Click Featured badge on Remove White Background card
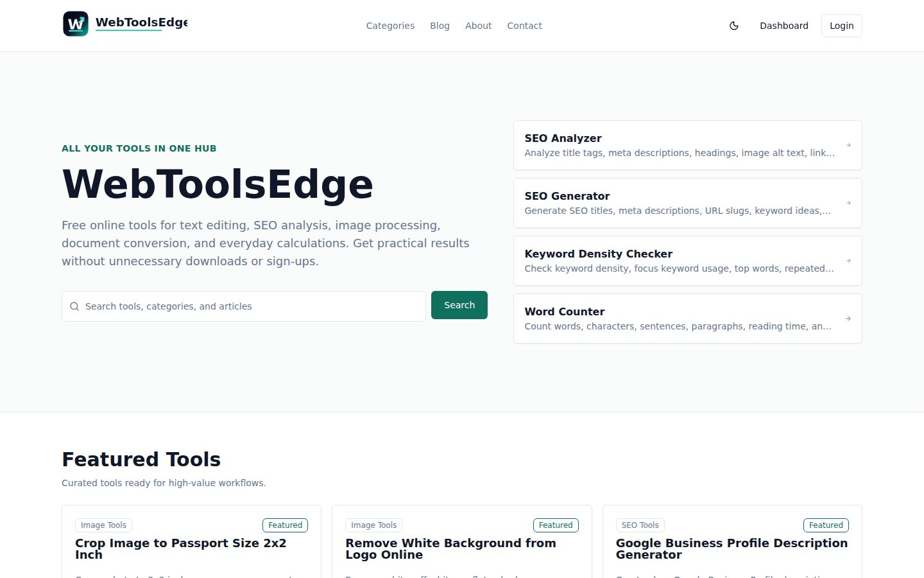The width and height of the screenshot is (924, 578). pyautogui.click(x=556, y=525)
